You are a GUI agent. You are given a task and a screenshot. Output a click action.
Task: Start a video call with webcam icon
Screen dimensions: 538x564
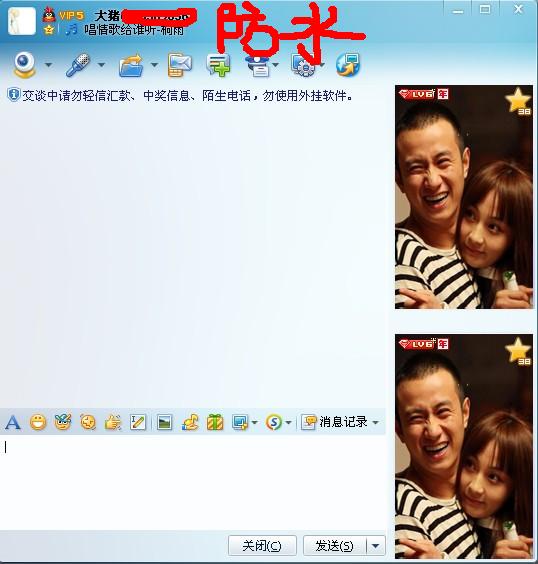pos(24,65)
